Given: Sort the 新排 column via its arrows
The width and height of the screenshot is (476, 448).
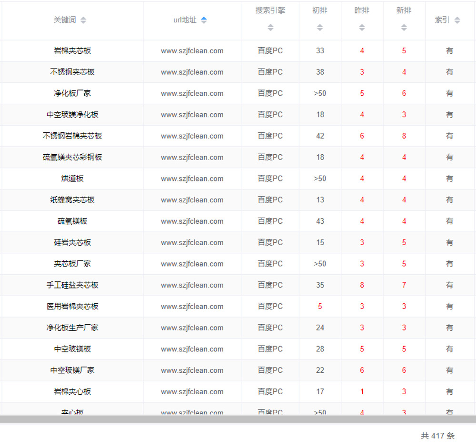Looking at the screenshot, I should pyautogui.click(x=404, y=28).
